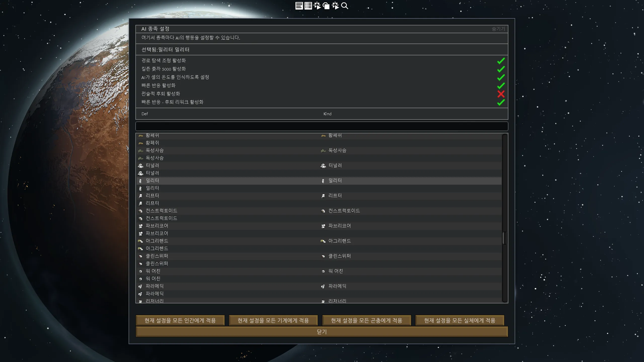The width and height of the screenshot is (644, 362).
Task: Open the debug log lines icon
Action: (x=299, y=6)
